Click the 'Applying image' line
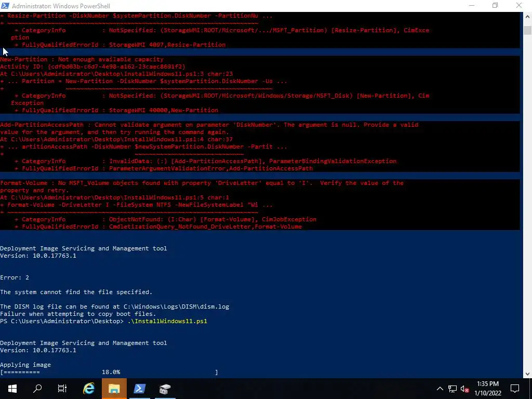 (25, 365)
